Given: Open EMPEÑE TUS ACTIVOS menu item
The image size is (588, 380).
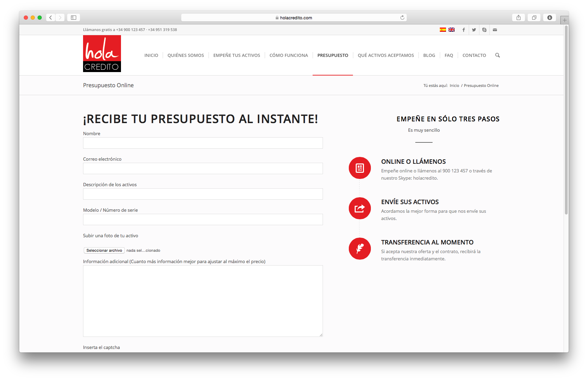Looking at the screenshot, I should click(x=237, y=55).
